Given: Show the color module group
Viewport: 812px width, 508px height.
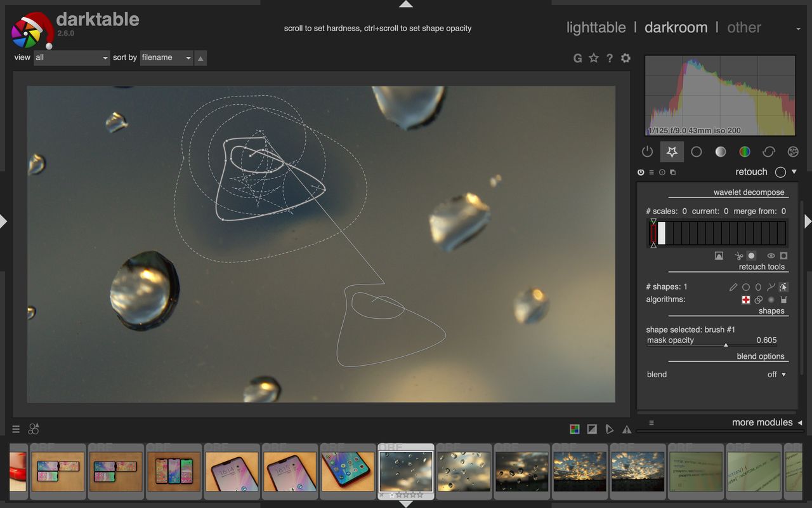Looking at the screenshot, I should (745, 152).
